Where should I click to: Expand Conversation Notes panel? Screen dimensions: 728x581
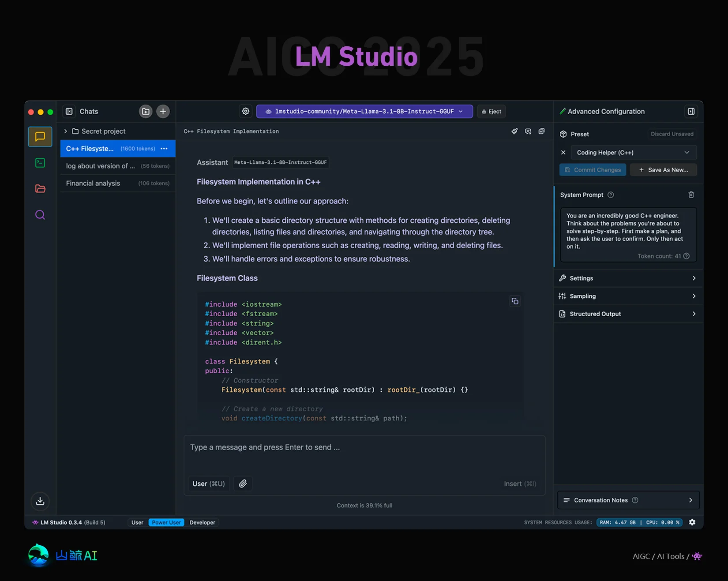coord(628,500)
